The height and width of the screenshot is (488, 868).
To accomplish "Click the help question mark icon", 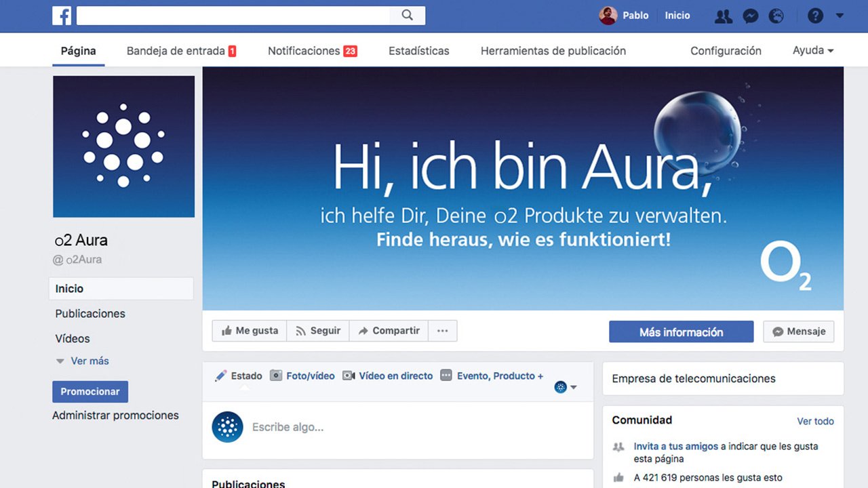I will click(x=815, y=15).
